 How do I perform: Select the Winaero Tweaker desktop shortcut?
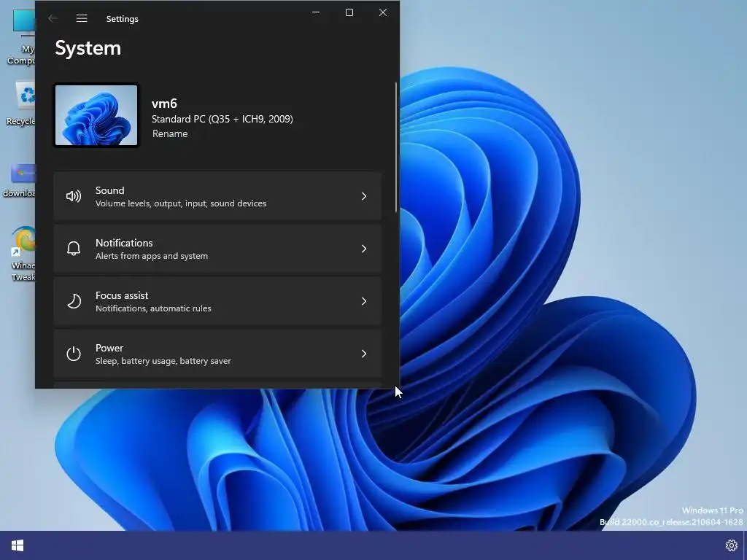(x=23, y=254)
